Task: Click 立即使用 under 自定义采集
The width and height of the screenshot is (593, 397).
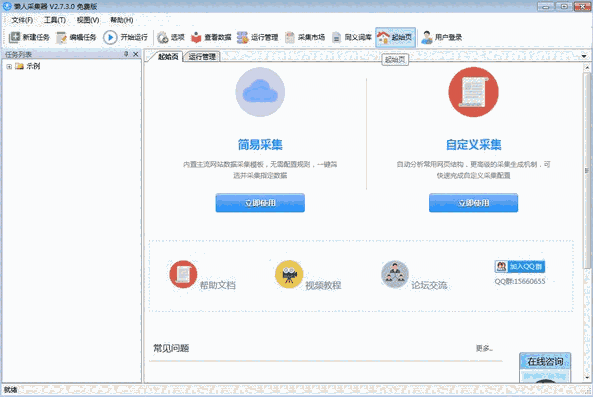Action: pyautogui.click(x=473, y=203)
